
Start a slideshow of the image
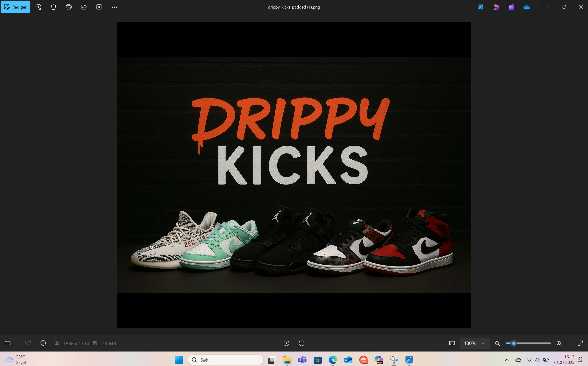click(99, 7)
